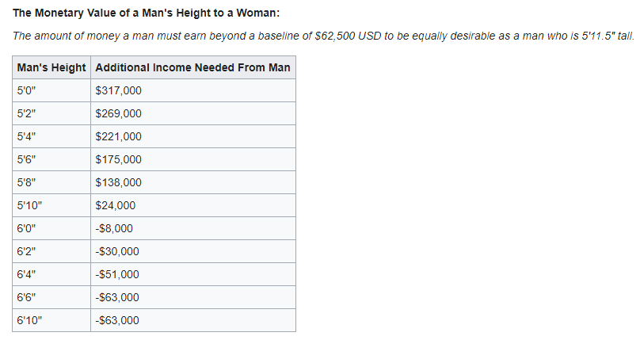This screenshot has height=340, width=644.
Task: Click the bold table title heading
Action: click(147, 13)
